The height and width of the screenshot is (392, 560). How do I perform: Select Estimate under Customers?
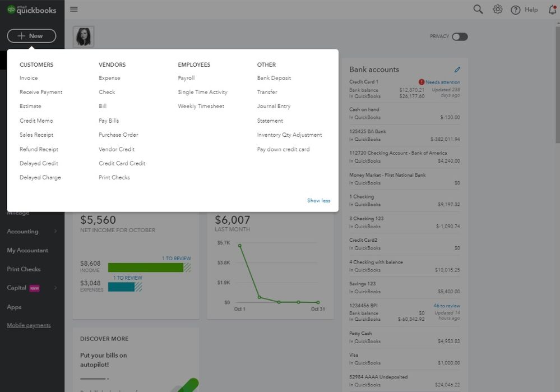coord(30,106)
